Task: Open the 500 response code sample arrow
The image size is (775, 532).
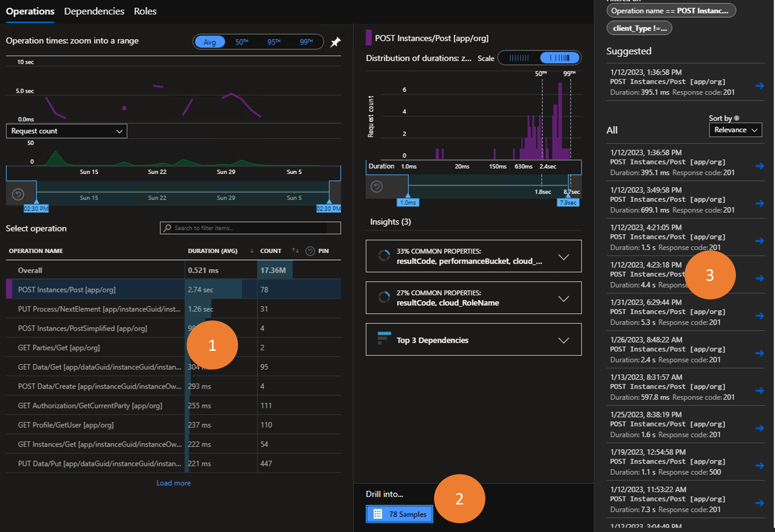Action: pyautogui.click(x=759, y=465)
